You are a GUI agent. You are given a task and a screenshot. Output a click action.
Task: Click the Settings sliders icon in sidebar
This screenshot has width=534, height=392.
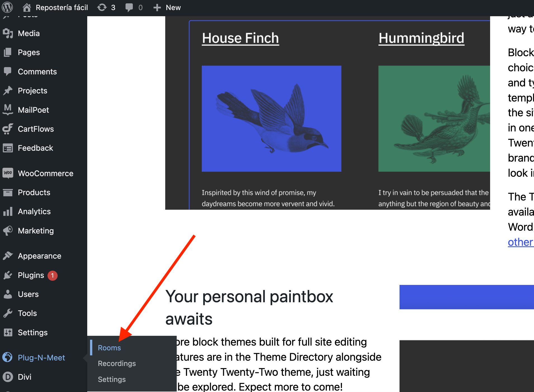[8, 332]
